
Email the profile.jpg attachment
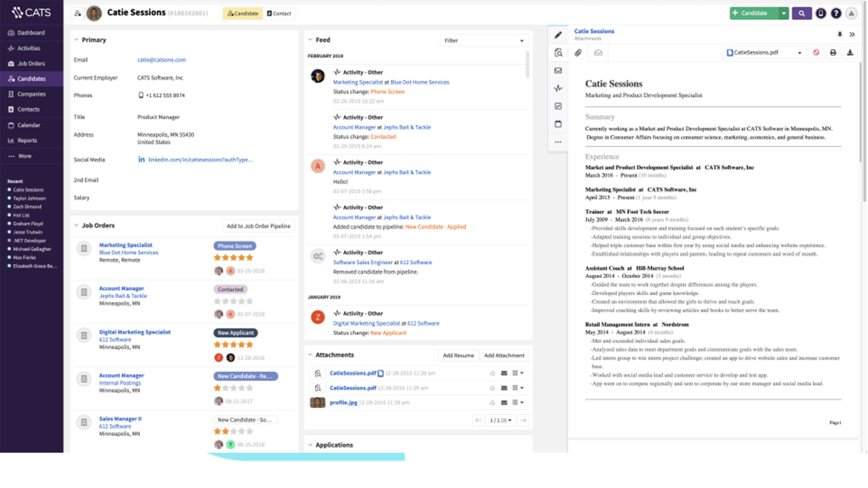point(504,403)
